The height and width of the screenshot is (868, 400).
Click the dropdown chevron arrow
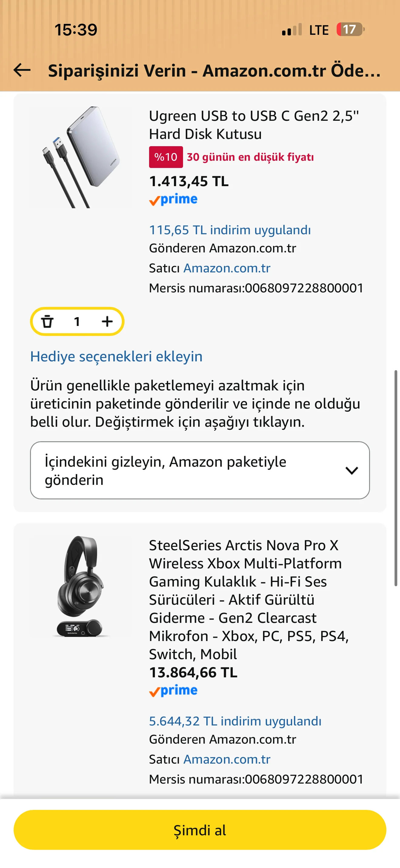coord(352,470)
